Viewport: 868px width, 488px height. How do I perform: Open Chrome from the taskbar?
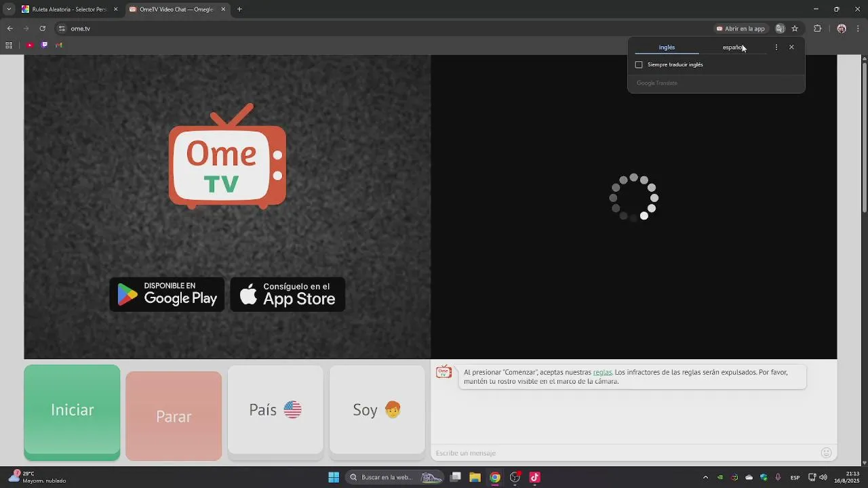(495, 477)
